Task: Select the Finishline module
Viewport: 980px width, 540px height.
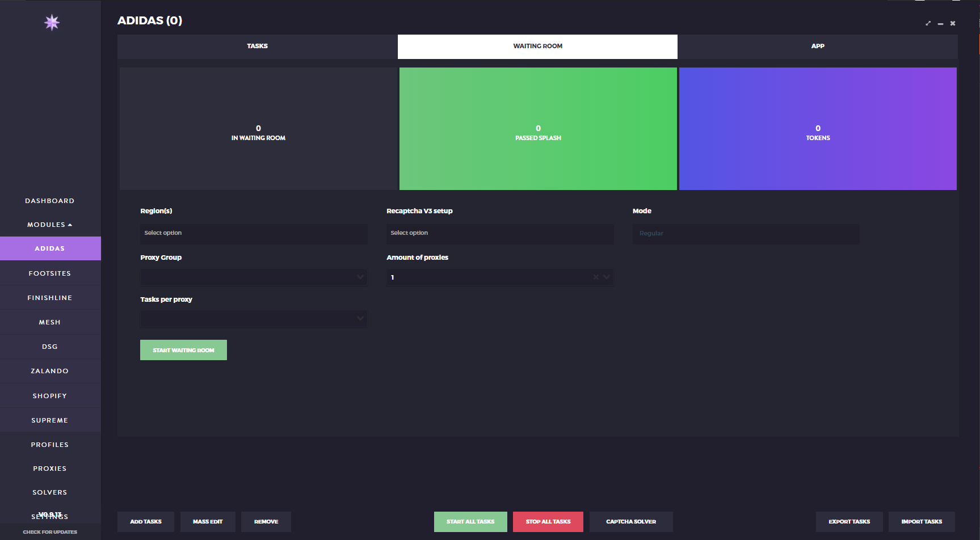Action: (50, 298)
